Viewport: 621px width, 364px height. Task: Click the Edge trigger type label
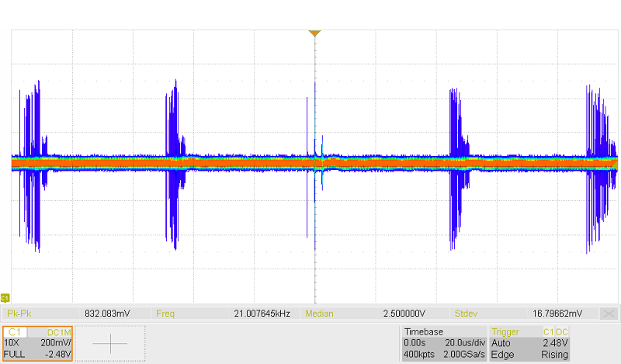click(502, 354)
